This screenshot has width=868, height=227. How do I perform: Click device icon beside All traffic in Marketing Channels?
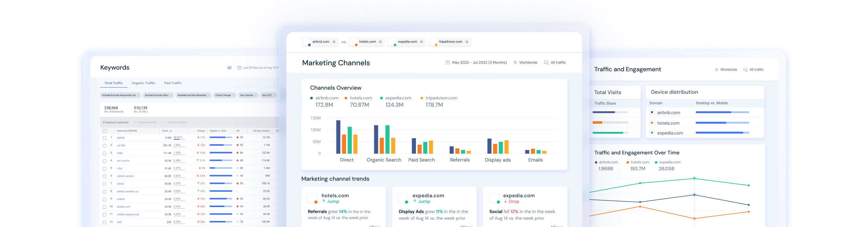(546, 62)
